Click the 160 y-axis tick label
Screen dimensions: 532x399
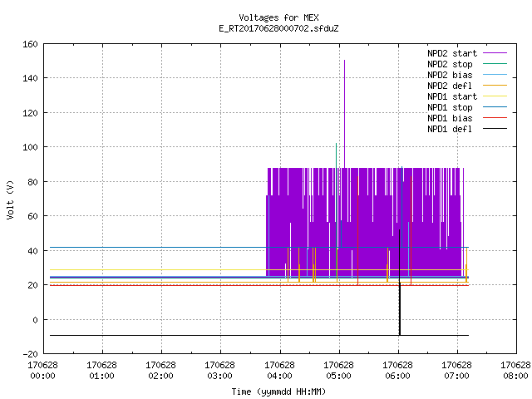(30, 44)
